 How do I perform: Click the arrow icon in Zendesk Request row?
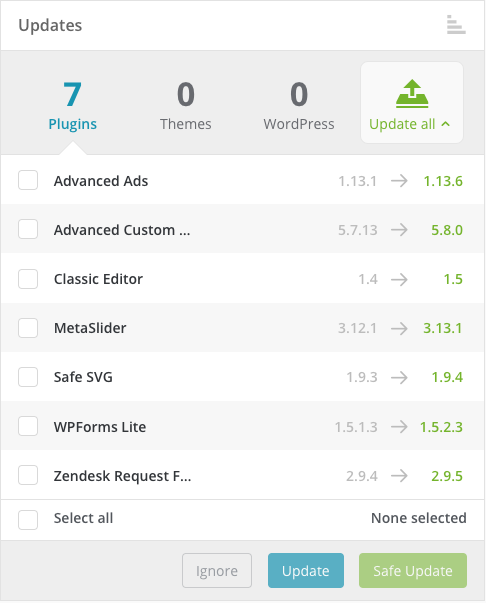pos(399,476)
